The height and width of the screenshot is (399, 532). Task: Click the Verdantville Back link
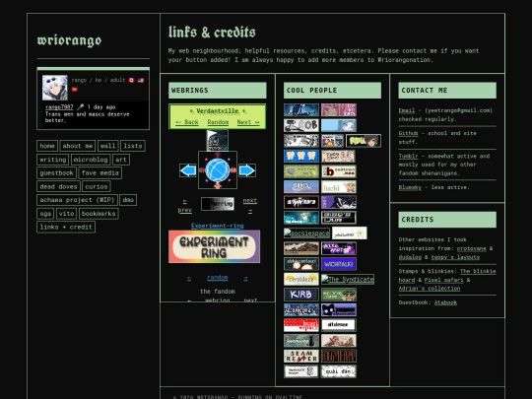pyautogui.click(x=187, y=122)
